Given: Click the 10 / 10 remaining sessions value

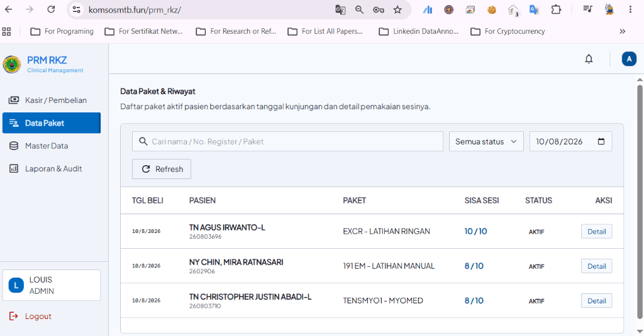Looking at the screenshot, I should pos(475,231).
